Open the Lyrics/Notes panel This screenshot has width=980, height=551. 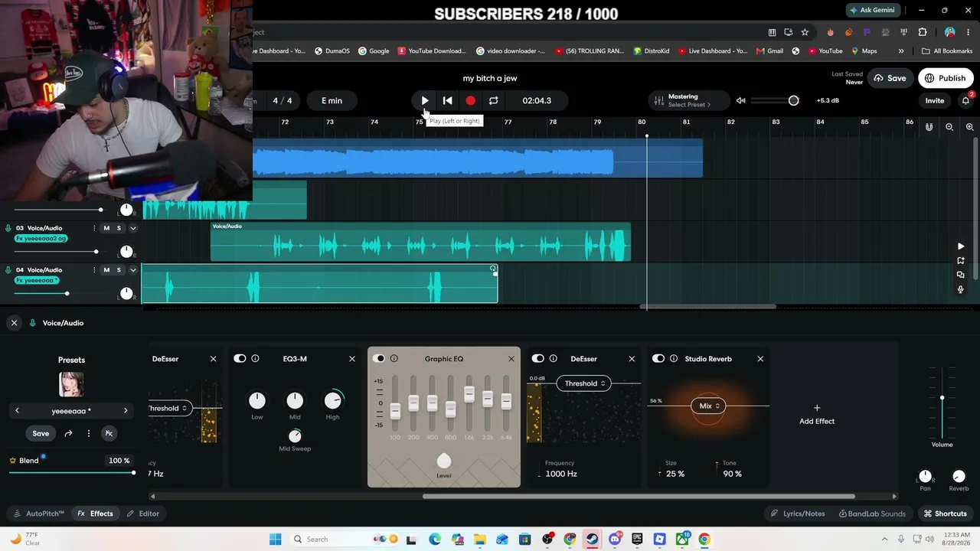798,514
